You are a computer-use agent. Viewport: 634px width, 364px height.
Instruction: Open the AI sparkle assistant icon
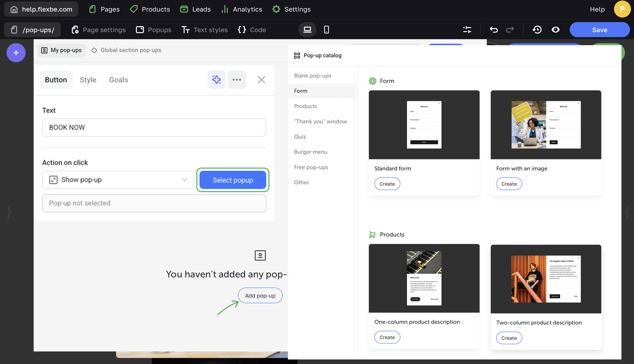(216, 80)
